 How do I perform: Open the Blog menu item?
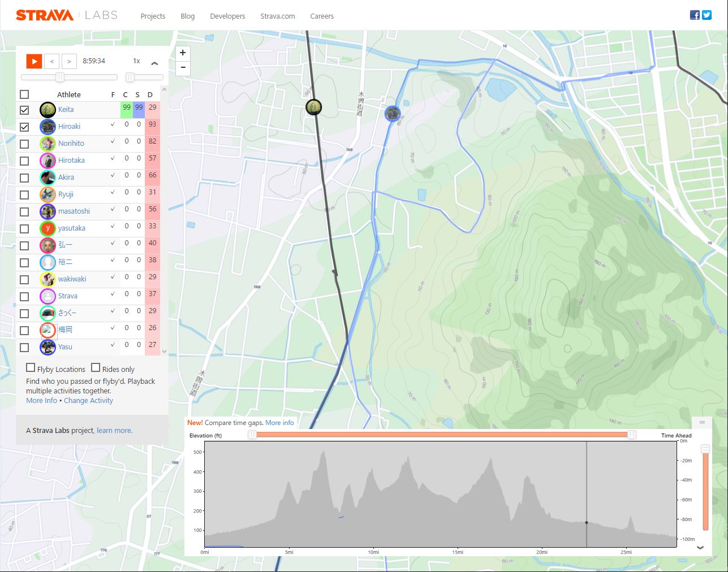coord(188,16)
